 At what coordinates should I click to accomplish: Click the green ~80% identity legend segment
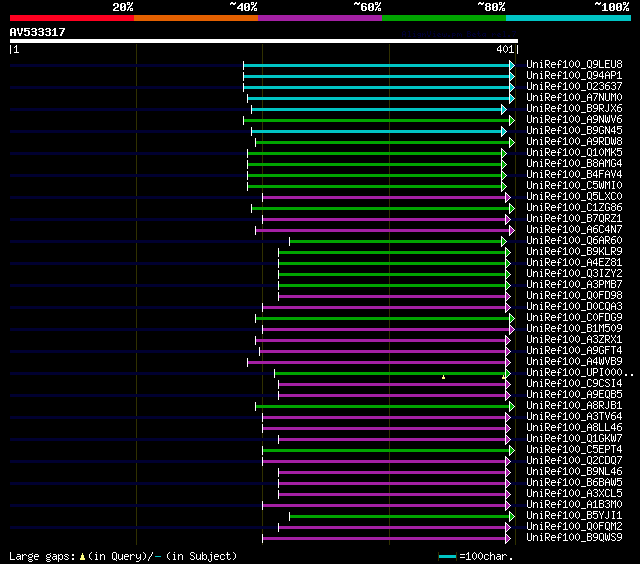pyautogui.click(x=444, y=18)
